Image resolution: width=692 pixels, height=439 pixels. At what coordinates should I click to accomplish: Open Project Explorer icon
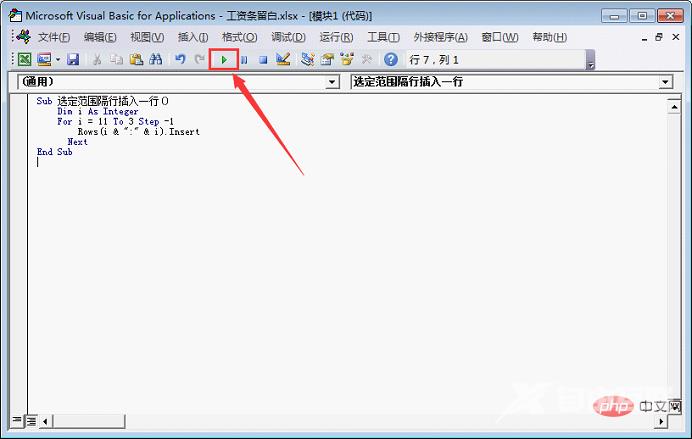click(308, 60)
